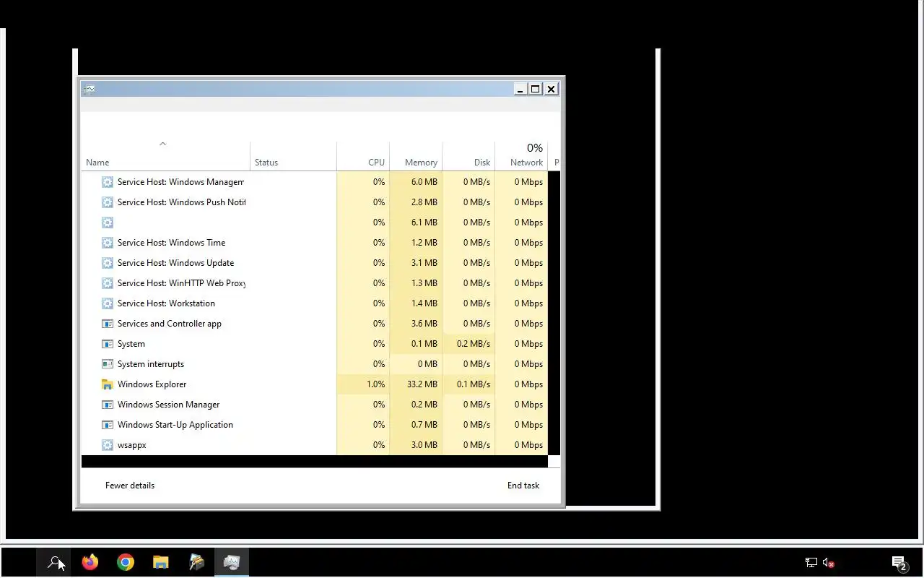Sort processes by the Status column
This screenshot has height=578, width=924.
coord(266,163)
